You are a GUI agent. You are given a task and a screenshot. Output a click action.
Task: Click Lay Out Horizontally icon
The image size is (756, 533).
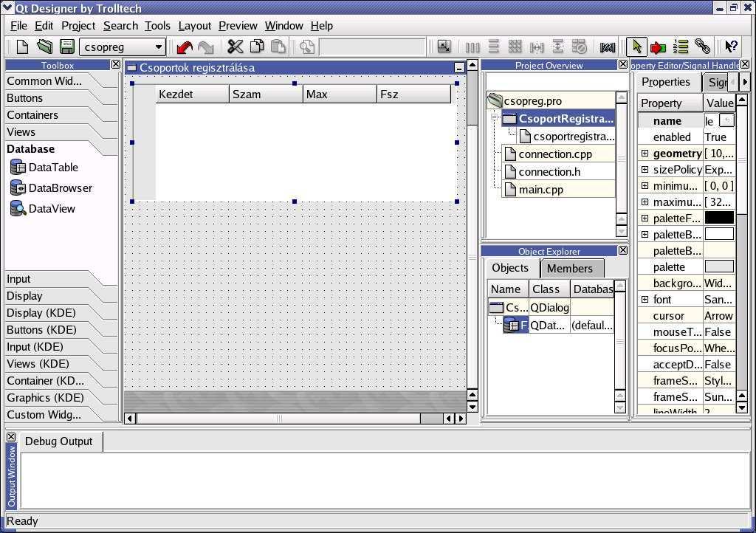(472, 47)
